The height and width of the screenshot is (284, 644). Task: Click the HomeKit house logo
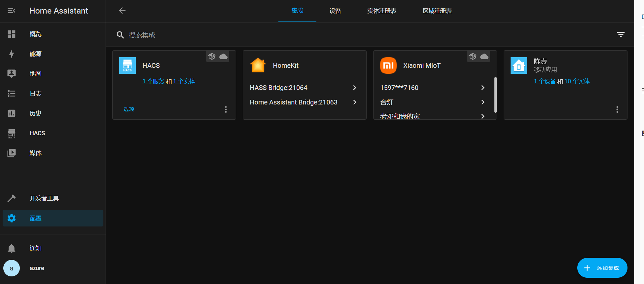[258, 65]
